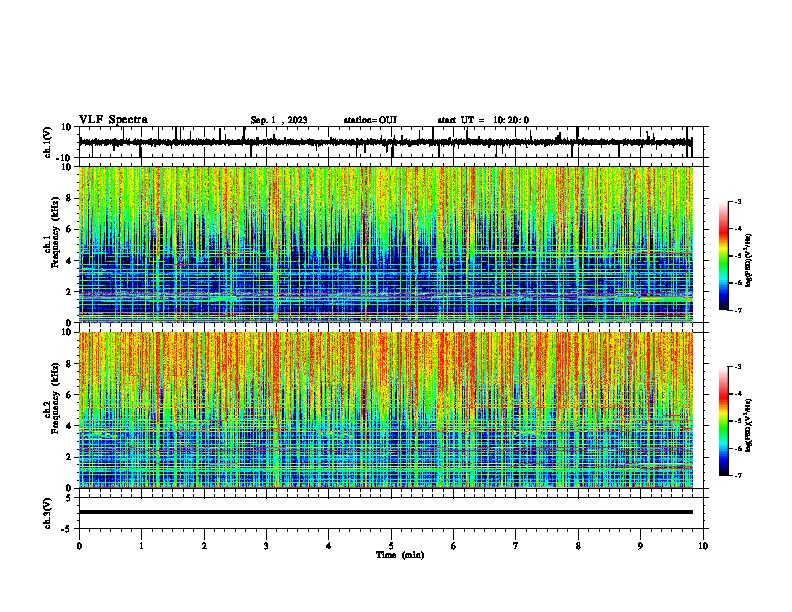Click the ch.2 spectrogram "2" kHz tick label
Viewport: 792px width, 612px height.
(70, 457)
